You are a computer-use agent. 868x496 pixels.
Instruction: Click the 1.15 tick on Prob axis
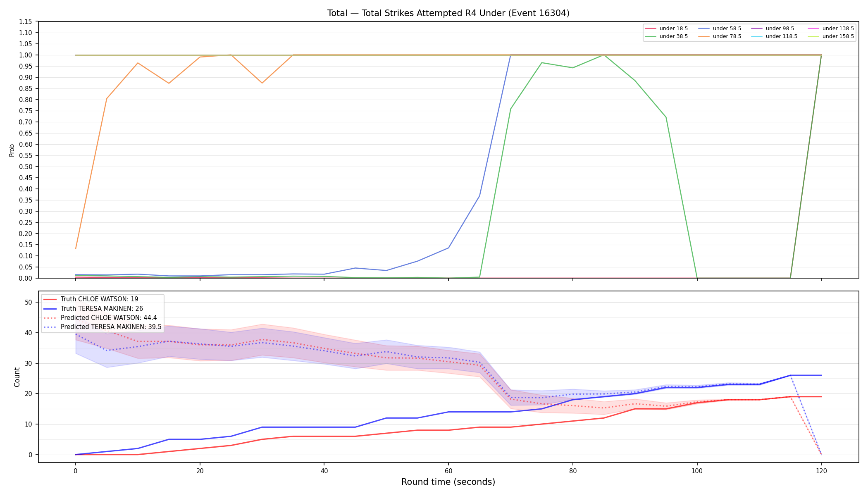point(26,21)
